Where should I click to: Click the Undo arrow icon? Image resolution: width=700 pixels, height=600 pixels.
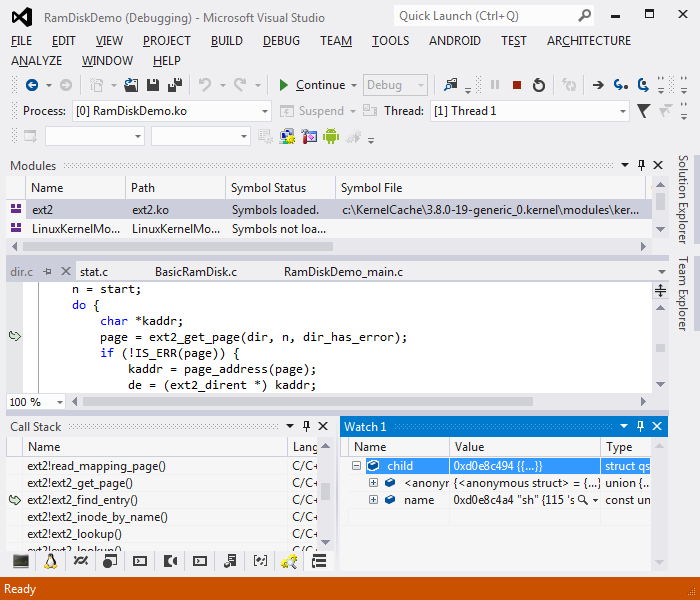pos(205,85)
